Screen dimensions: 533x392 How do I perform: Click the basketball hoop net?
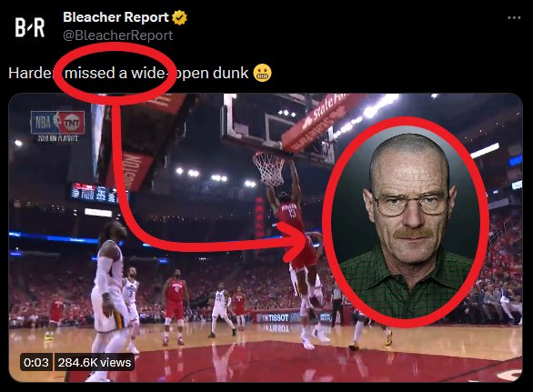coord(269,168)
